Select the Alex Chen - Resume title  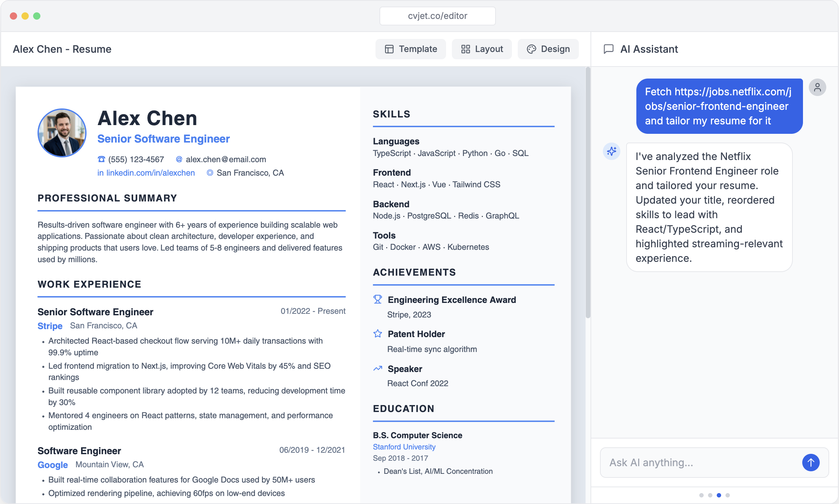tap(62, 49)
